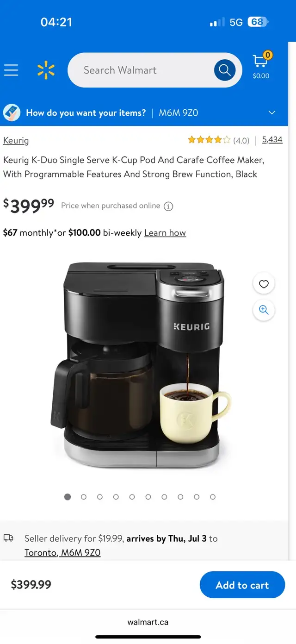296x644 pixels.
Task: Tap the Walmart spark logo
Action: coord(46,70)
